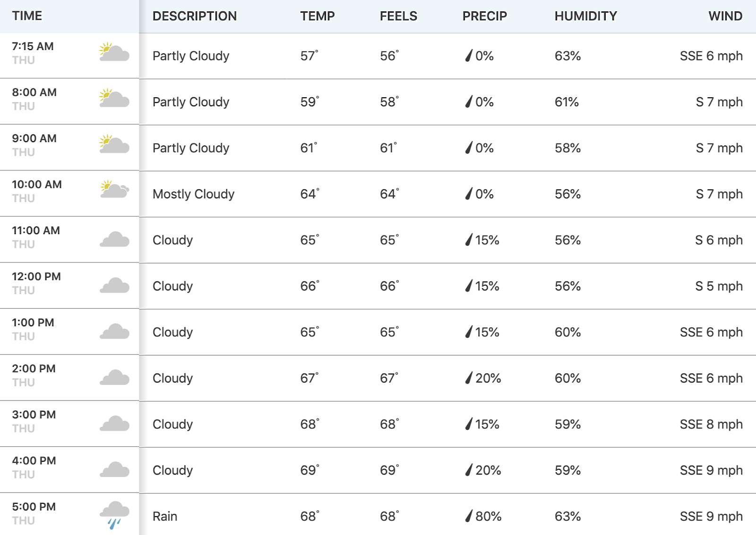Click the rain cloud icon at 5:00 PM

[x=114, y=515]
